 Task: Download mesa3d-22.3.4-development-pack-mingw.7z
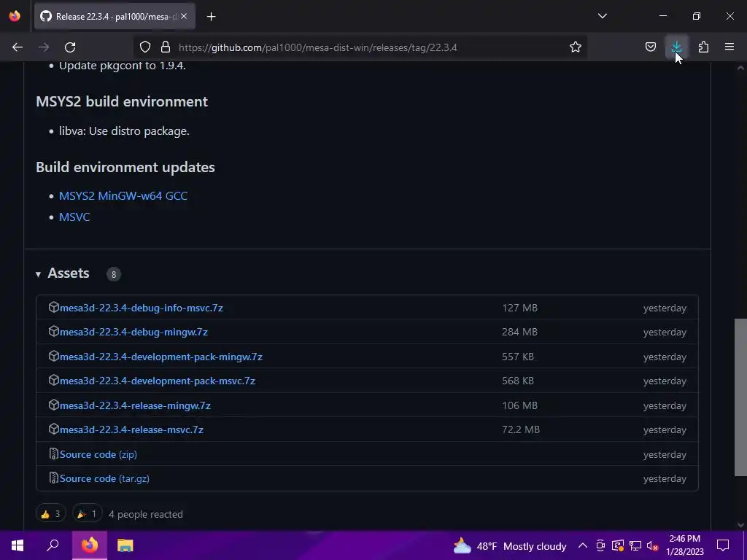[x=161, y=357]
